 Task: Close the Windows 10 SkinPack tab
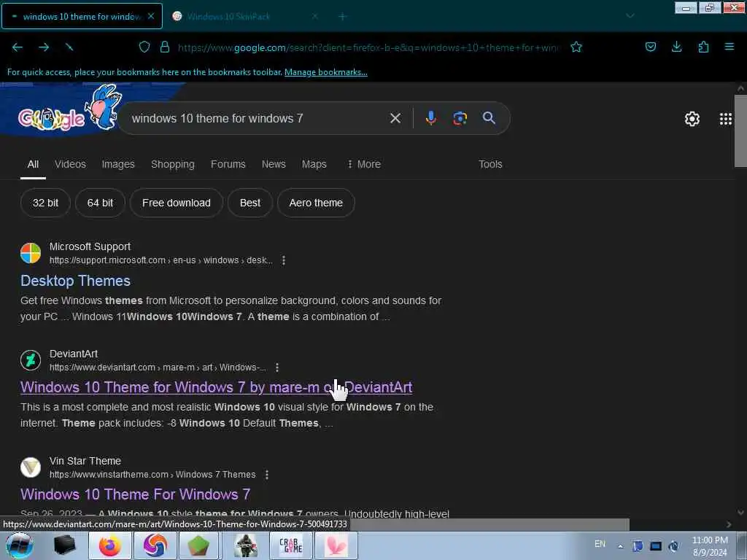315,16
